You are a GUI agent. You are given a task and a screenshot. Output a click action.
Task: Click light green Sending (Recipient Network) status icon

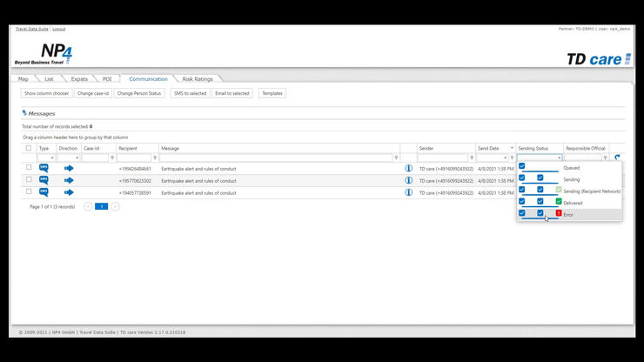point(559,190)
